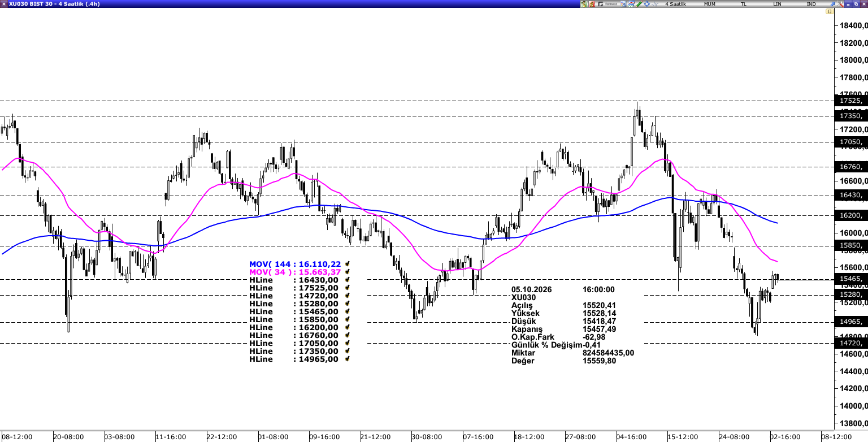Click the XU030 BIST 30 chart title
868x442 pixels.
point(54,4)
